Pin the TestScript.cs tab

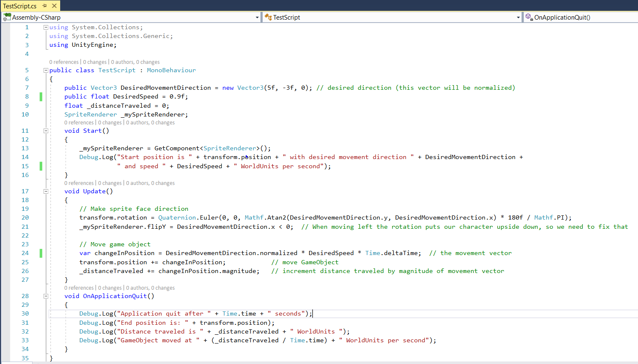pos(45,6)
